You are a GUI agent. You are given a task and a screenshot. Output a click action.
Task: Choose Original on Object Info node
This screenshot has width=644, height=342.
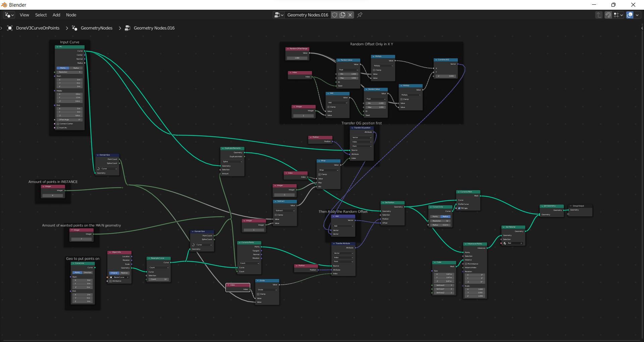(x=114, y=273)
